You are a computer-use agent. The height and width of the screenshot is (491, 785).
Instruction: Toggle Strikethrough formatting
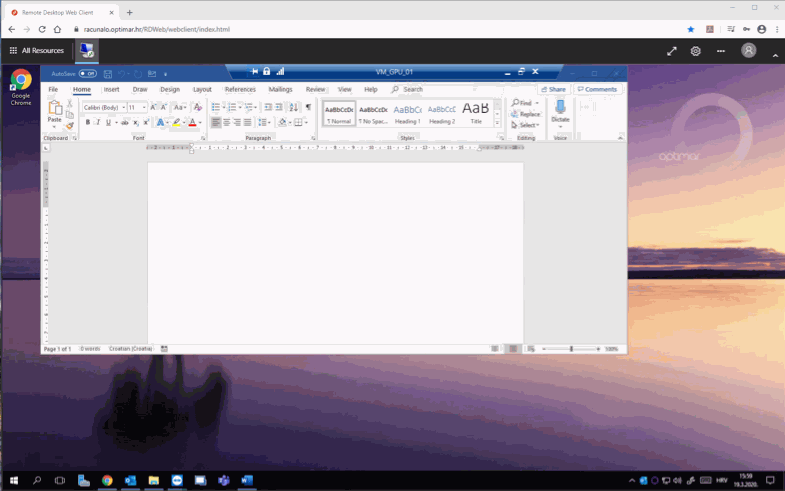(125, 122)
